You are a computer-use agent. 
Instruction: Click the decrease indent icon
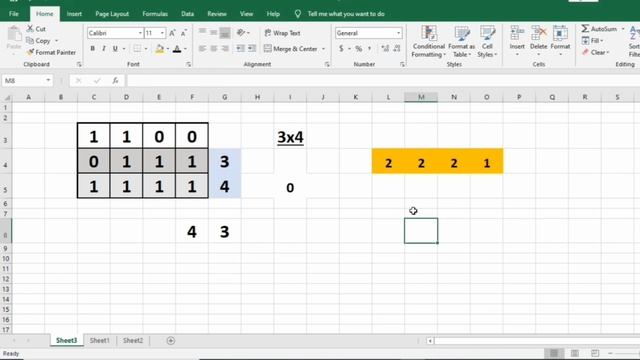tap(240, 49)
